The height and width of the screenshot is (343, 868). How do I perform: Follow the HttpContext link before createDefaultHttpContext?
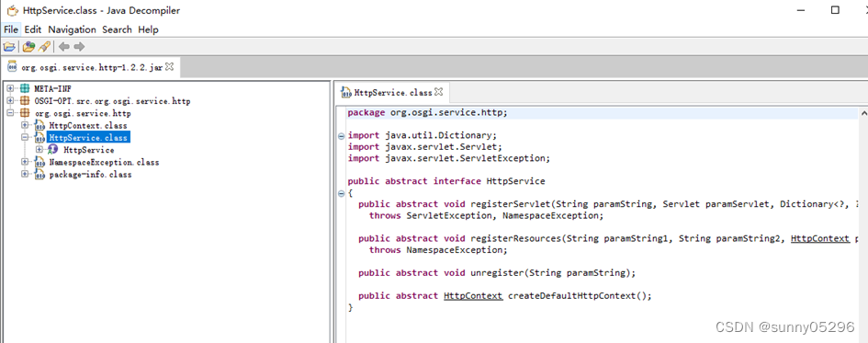473,296
